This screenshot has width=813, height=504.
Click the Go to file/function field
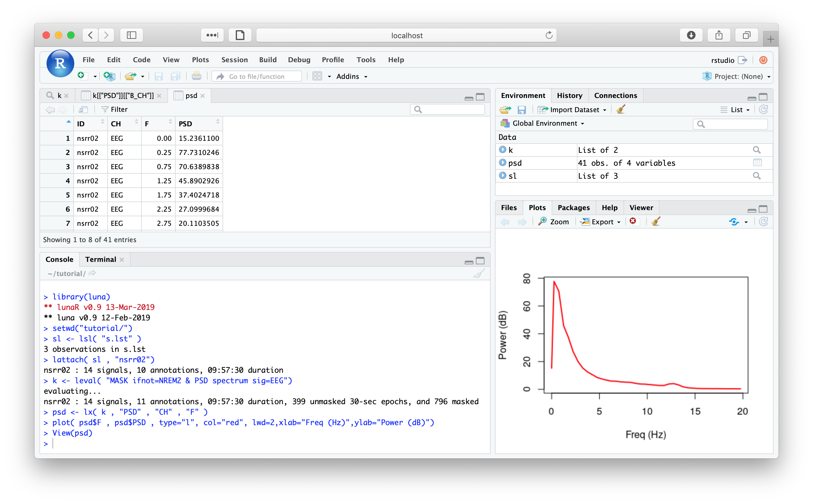(257, 77)
